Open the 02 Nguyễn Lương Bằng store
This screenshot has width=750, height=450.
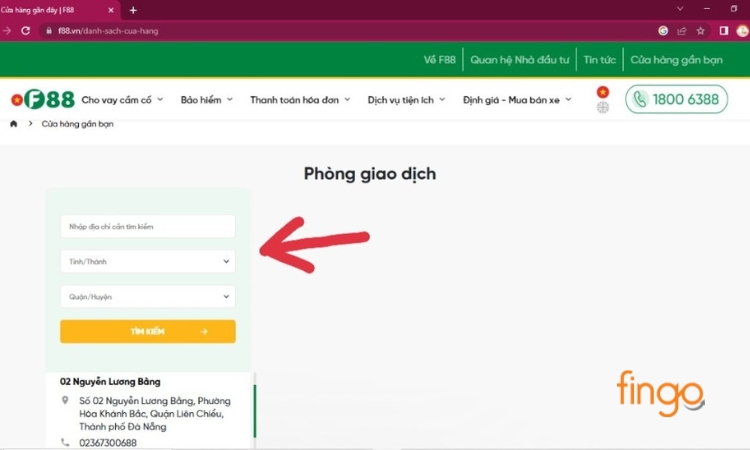pyautogui.click(x=110, y=382)
